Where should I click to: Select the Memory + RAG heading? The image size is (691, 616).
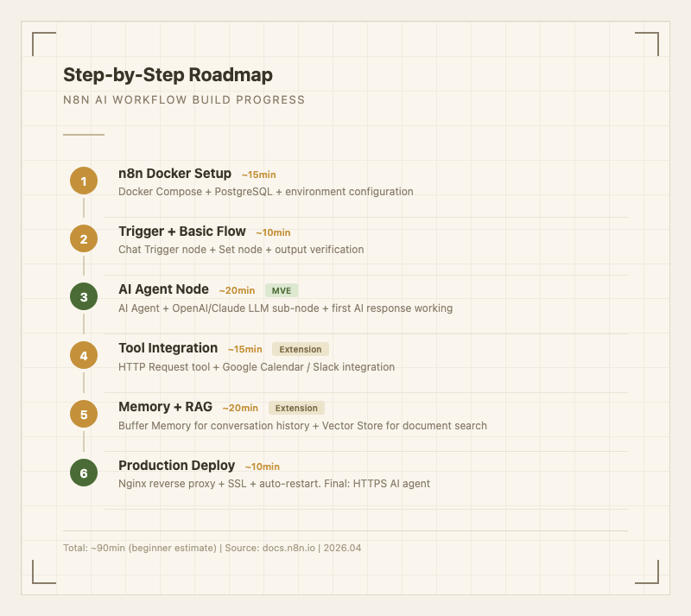point(165,407)
